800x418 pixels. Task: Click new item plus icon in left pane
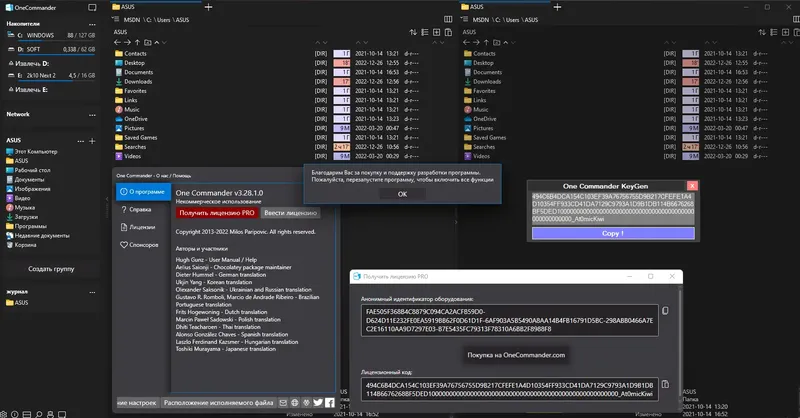pos(436,32)
